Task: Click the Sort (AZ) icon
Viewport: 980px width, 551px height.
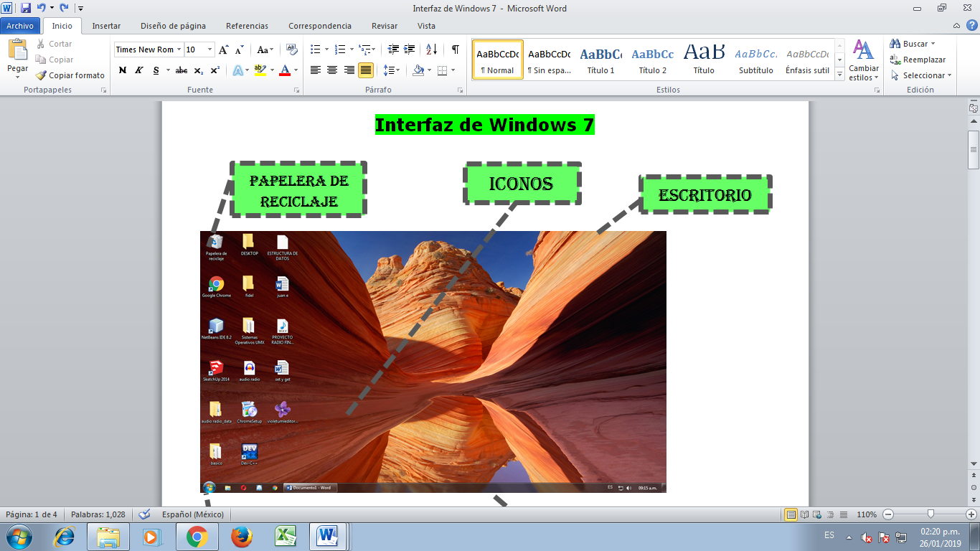Action: pyautogui.click(x=431, y=50)
